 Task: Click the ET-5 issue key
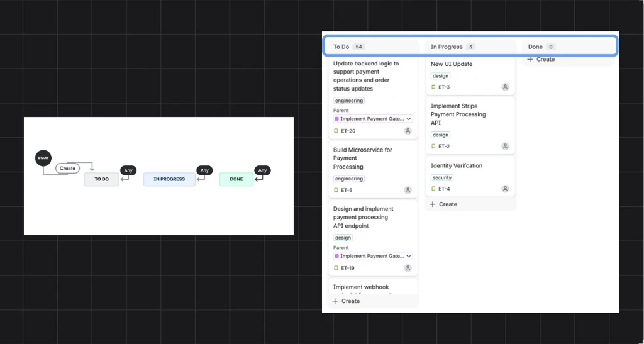pyautogui.click(x=347, y=190)
